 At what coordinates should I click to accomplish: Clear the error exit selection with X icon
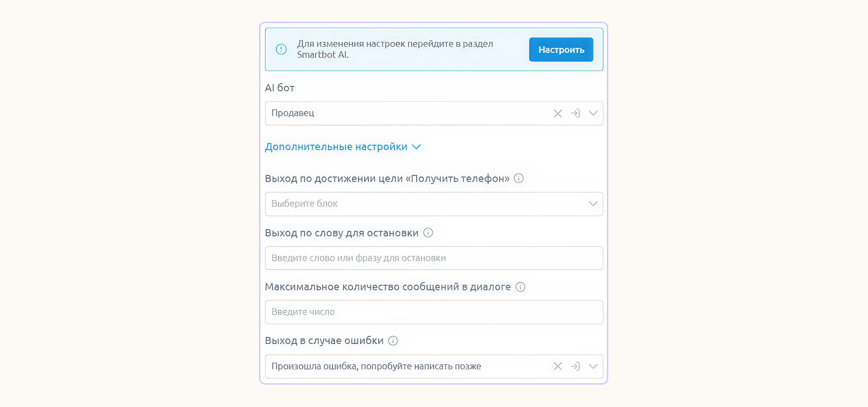[x=557, y=366]
